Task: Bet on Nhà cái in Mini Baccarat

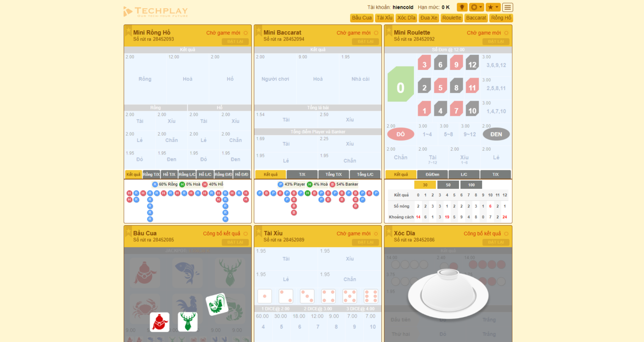Action: [x=360, y=79]
